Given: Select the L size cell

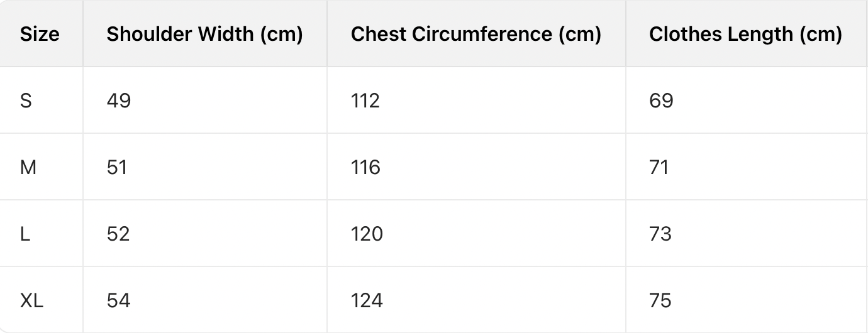Looking at the screenshot, I should pyautogui.click(x=25, y=234).
